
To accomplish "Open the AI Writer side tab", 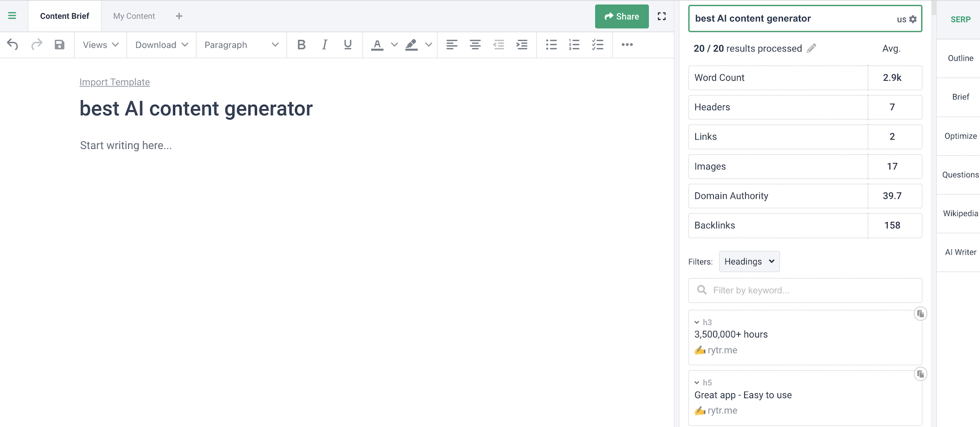I will 960,252.
